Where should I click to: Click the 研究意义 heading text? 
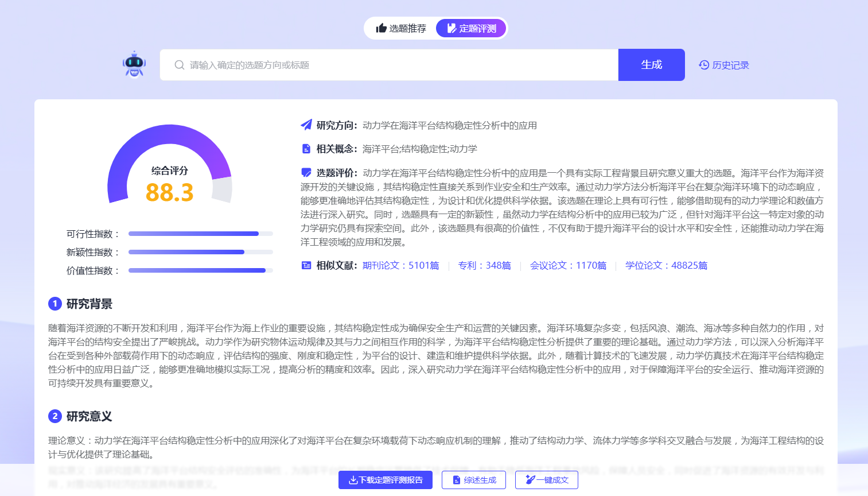tap(89, 416)
